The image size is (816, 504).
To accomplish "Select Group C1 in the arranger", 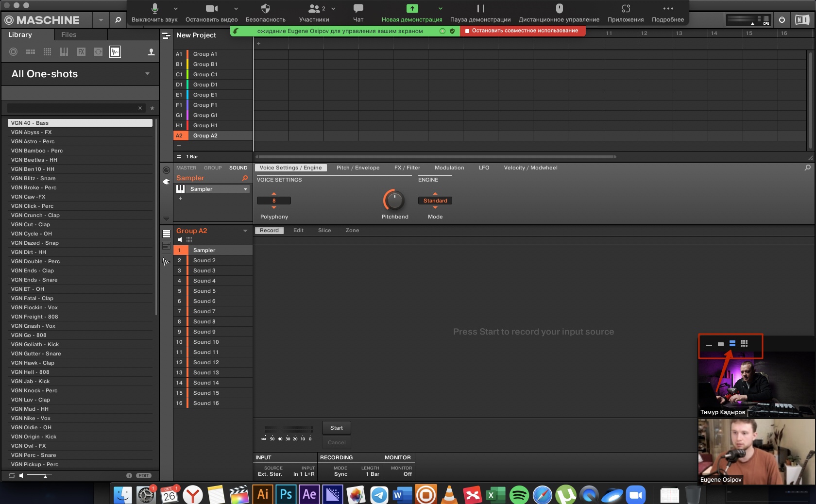I will [213, 74].
